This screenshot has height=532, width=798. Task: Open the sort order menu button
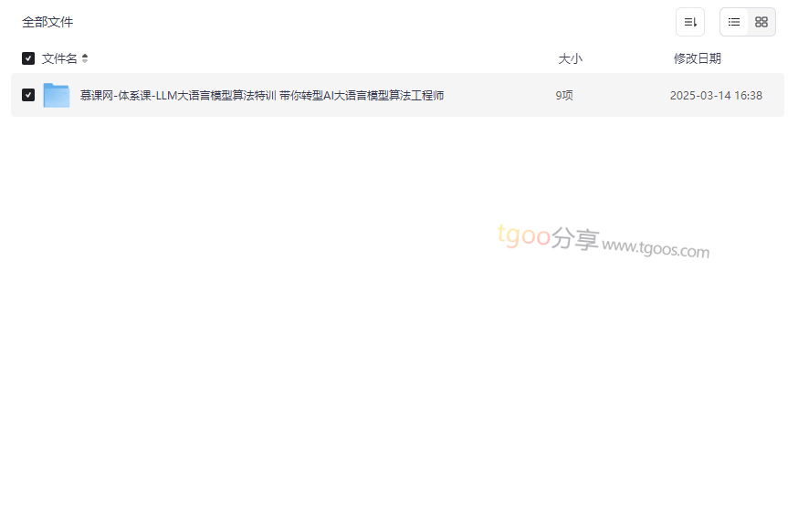point(690,22)
